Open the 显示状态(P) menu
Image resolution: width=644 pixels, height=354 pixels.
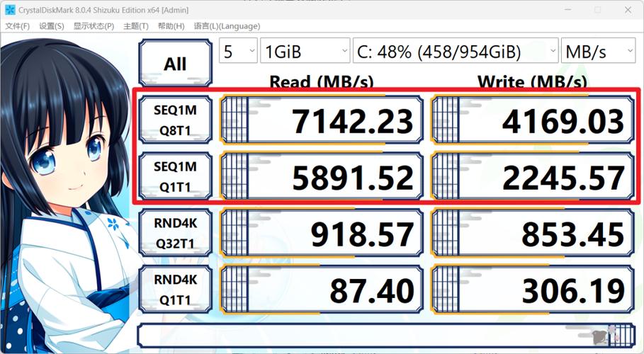pyautogui.click(x=94, y=26)
